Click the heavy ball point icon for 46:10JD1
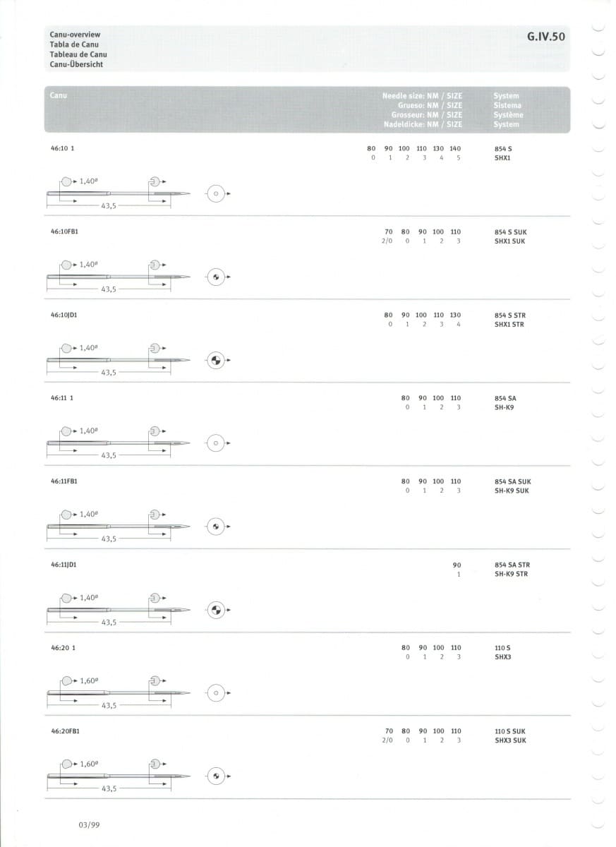This screenshot has width=616, height=847. tap(216, 361)
